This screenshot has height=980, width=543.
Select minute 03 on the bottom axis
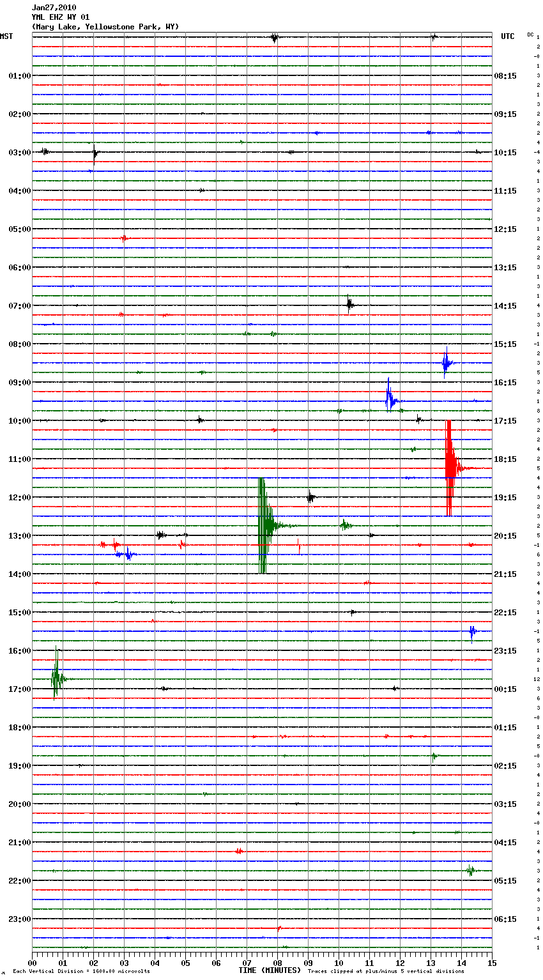[124, 963]
